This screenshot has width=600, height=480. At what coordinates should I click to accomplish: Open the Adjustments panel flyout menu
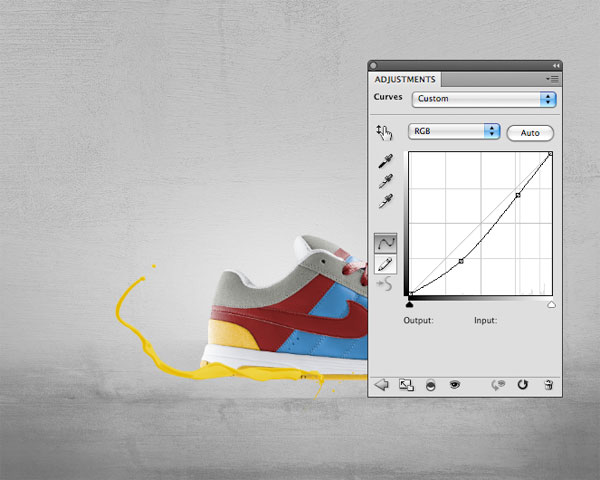point(553,79)
